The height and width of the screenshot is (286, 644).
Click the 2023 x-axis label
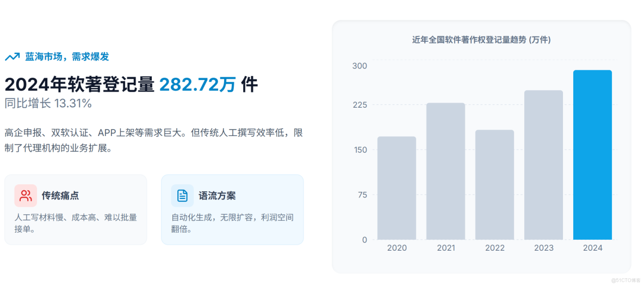[x=543, y=248]
